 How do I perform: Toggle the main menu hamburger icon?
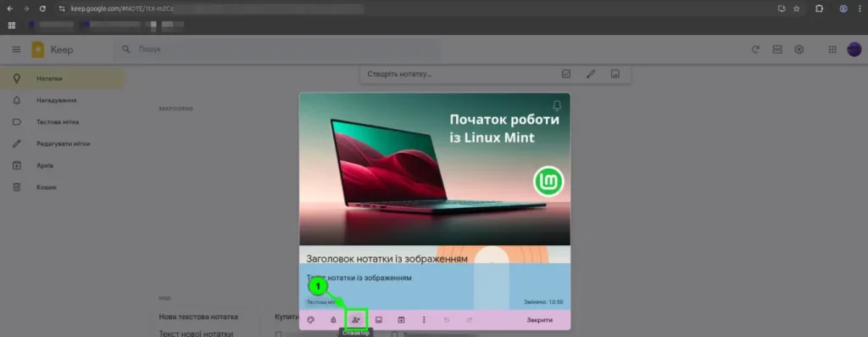click(x=16, y=50)
